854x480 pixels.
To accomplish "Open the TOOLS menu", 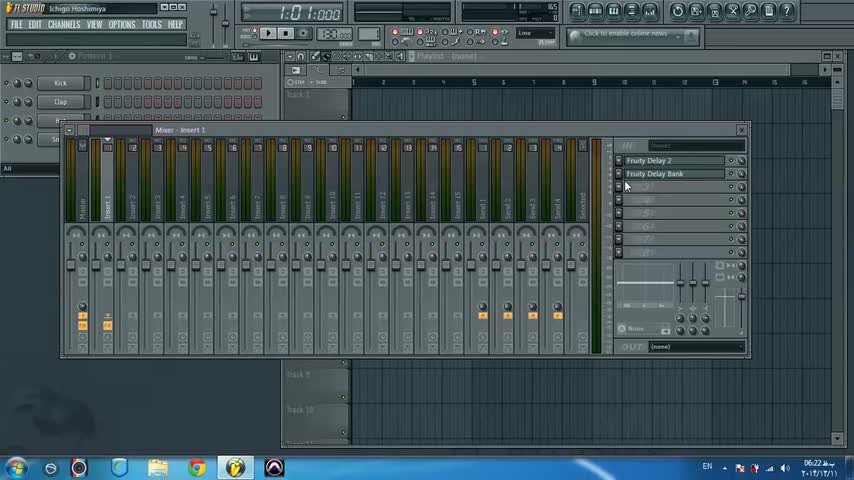I will click(x=151, y=25).
